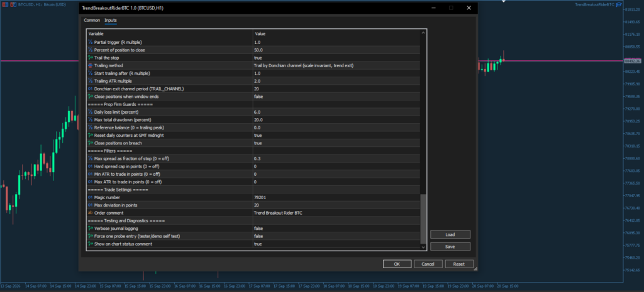This screenshot has width=644, height=292.
Task: Click the scroll down arrow of inputs list
Action: click(x=423, y=247)
